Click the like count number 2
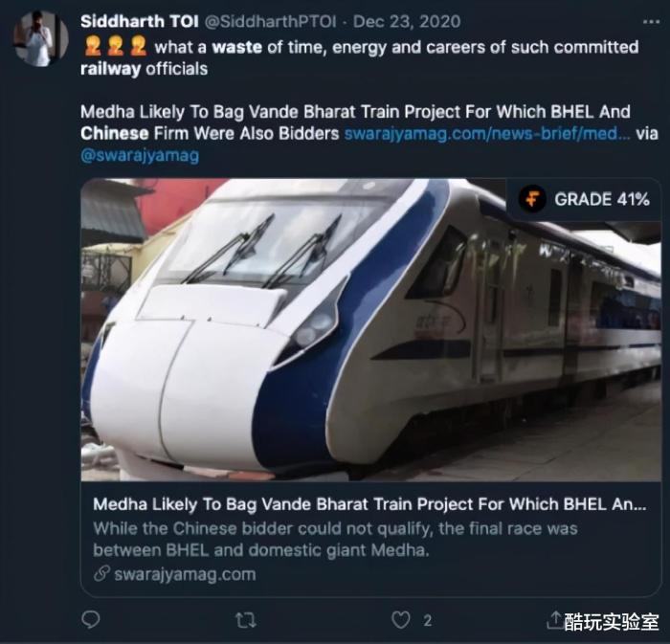Image resolution: width=670 pixels, height=644 pixels. tap(427, 620)
